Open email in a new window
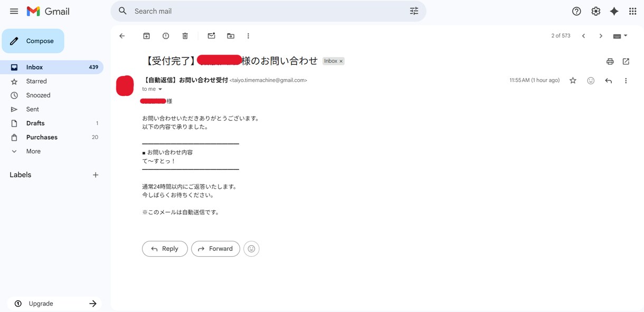Viewport: 644px width, 312px height. point(626,62)
